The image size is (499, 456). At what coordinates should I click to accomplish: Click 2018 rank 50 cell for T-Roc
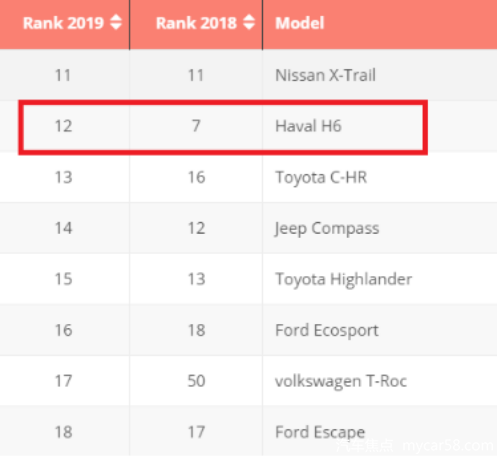point(196,381)
